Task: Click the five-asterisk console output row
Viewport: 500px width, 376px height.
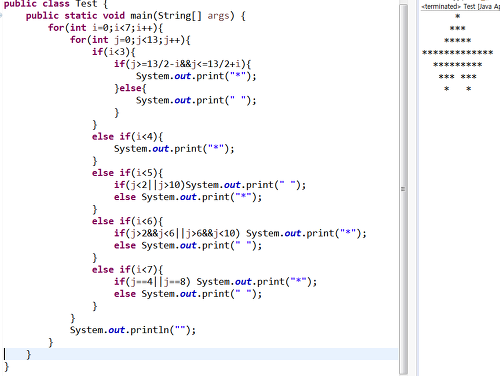Action: [x=458, y=41]
